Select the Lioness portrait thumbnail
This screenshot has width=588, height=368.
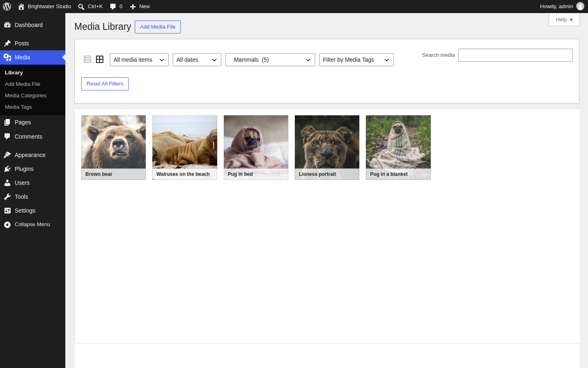[327, 148]
